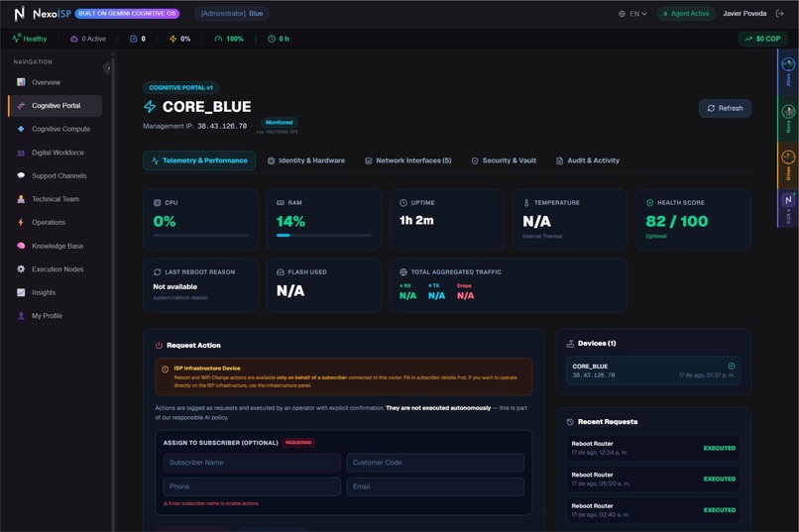
Task: Click the Agent Active status badge
Action: click(x=686, y=14)
